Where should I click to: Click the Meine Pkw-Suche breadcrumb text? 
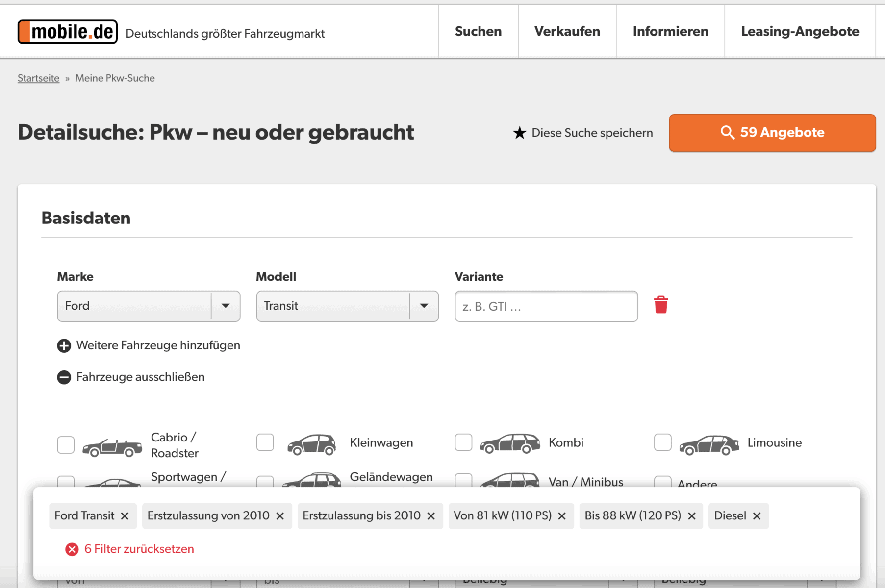click(x=115, y=78)
